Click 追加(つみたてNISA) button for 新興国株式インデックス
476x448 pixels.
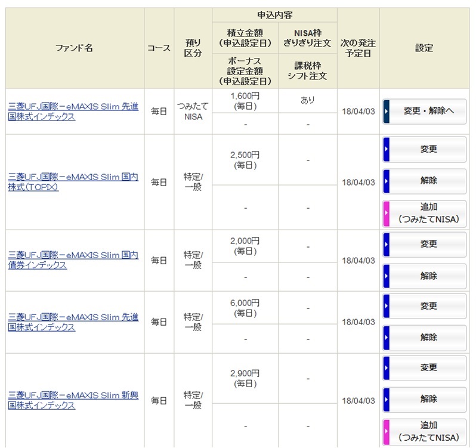[x=424, y=432]
